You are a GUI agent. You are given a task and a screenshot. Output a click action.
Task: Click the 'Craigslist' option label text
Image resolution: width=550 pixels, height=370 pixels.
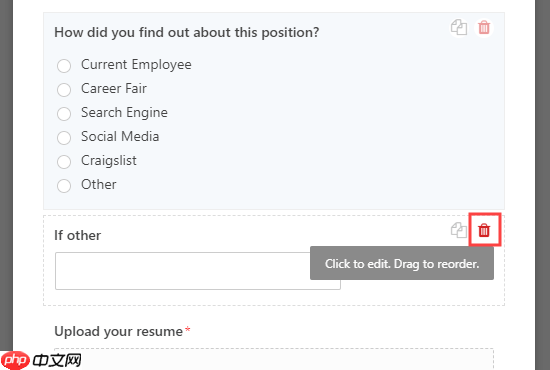point(109,161)
